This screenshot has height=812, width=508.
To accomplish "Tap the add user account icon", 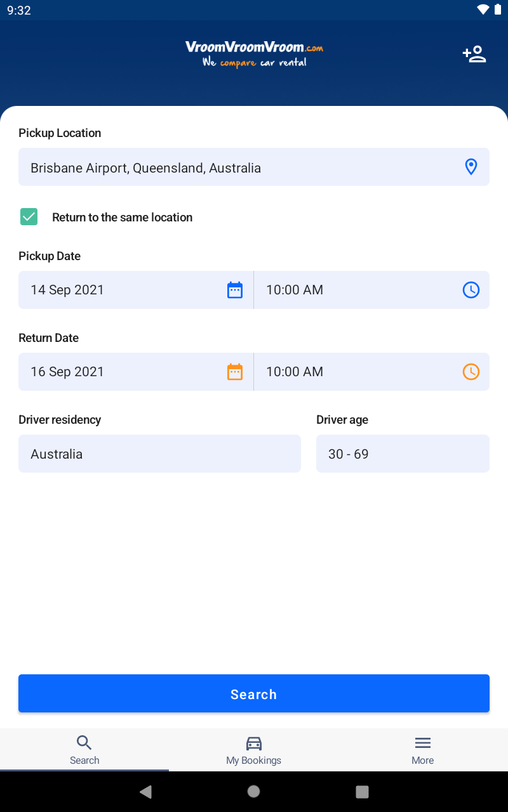I will pos(474,55).
